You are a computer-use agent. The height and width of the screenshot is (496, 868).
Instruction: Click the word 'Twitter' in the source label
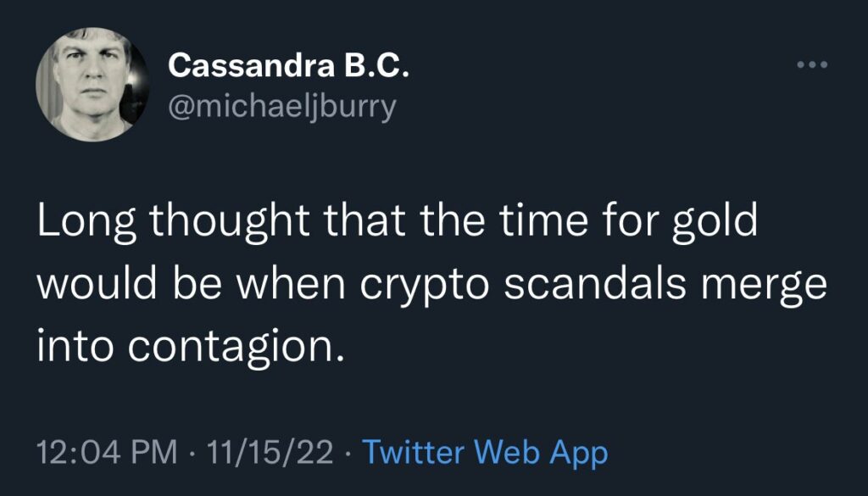[x=414, y=452]
